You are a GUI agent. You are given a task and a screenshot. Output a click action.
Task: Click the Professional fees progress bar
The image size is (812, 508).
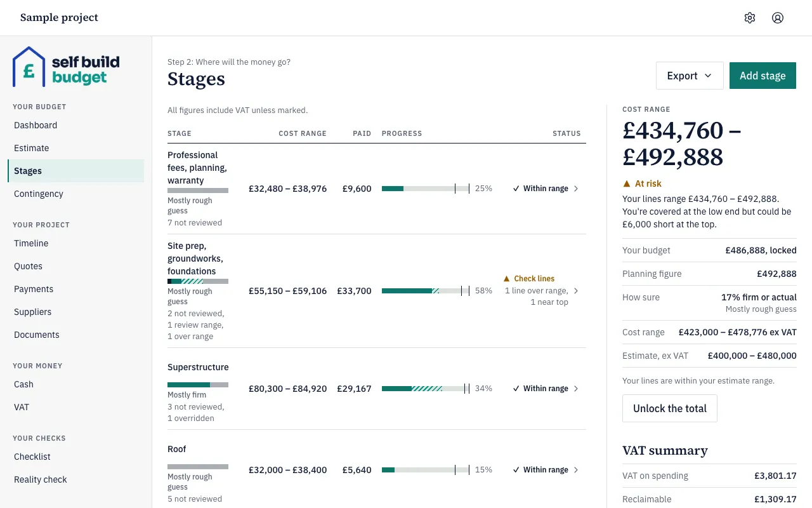pyautogui.click(x=426, y=189)
